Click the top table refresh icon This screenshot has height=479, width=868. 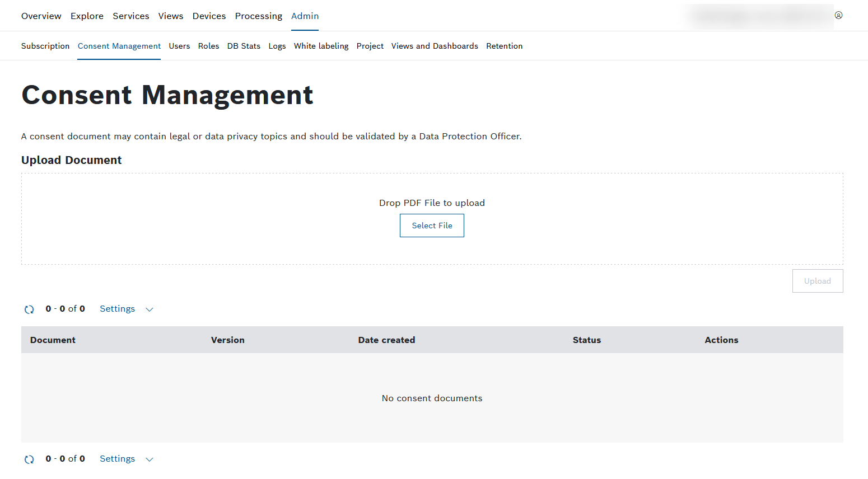(x=29, y=309)
